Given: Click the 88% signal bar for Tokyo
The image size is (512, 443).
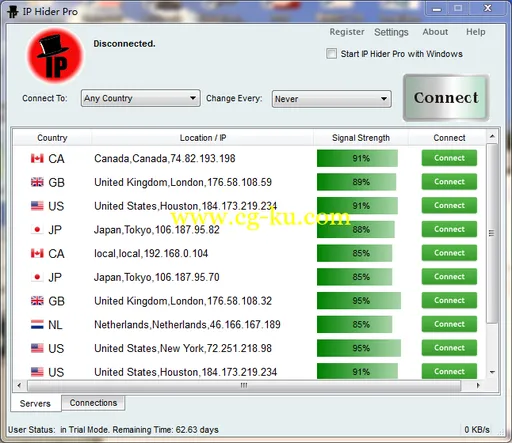Looking at the screenshot, I should 356,229.
